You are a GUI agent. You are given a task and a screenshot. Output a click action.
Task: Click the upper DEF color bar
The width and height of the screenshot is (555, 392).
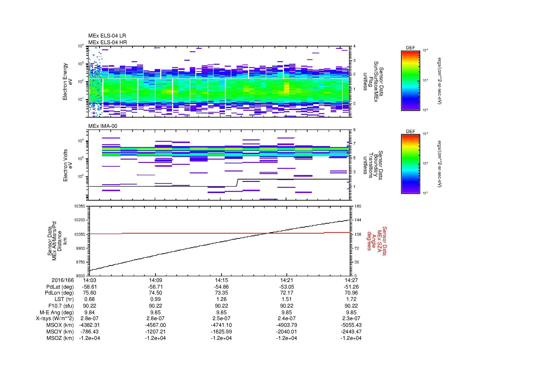point(410,80)
